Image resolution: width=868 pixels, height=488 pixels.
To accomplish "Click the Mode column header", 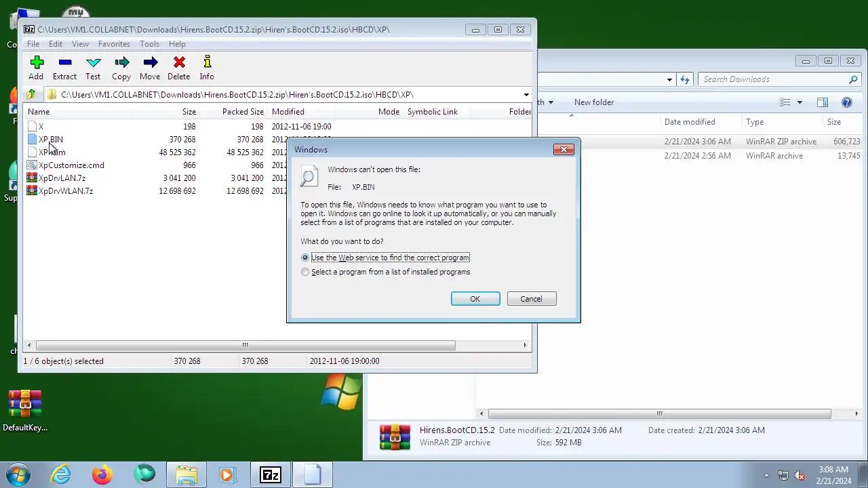I will (x=369, y=112).
